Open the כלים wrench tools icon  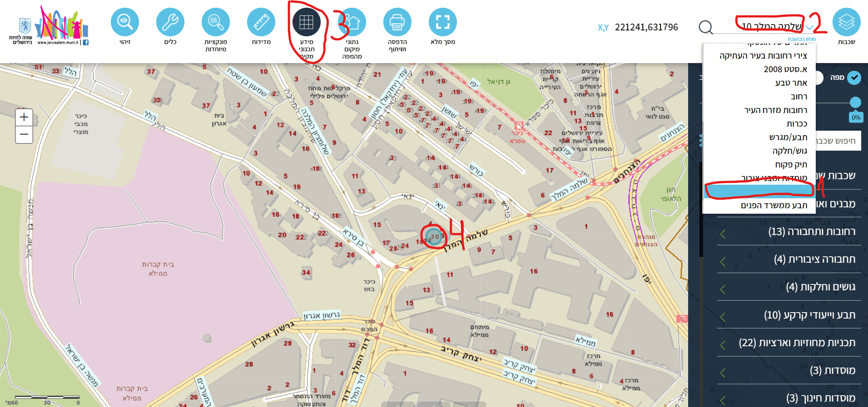coord(170,22)
